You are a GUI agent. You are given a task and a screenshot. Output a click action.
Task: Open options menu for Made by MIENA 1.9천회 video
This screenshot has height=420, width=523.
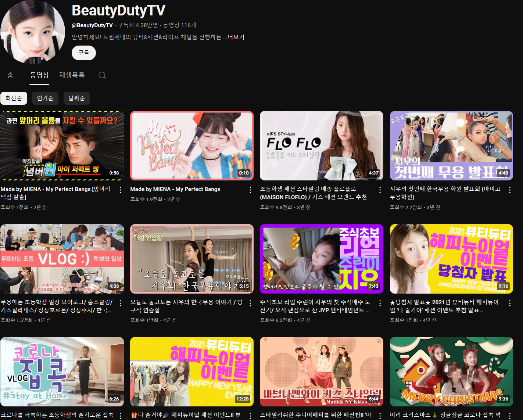[x=250, y=190]
